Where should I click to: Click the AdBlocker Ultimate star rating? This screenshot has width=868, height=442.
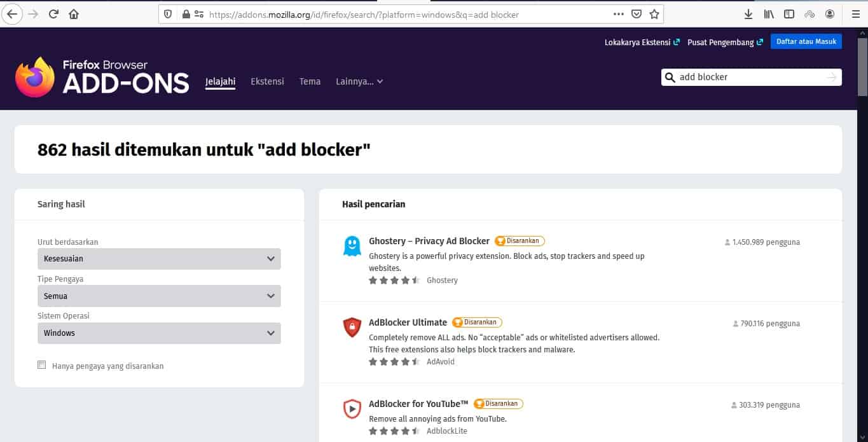(394, 361)
